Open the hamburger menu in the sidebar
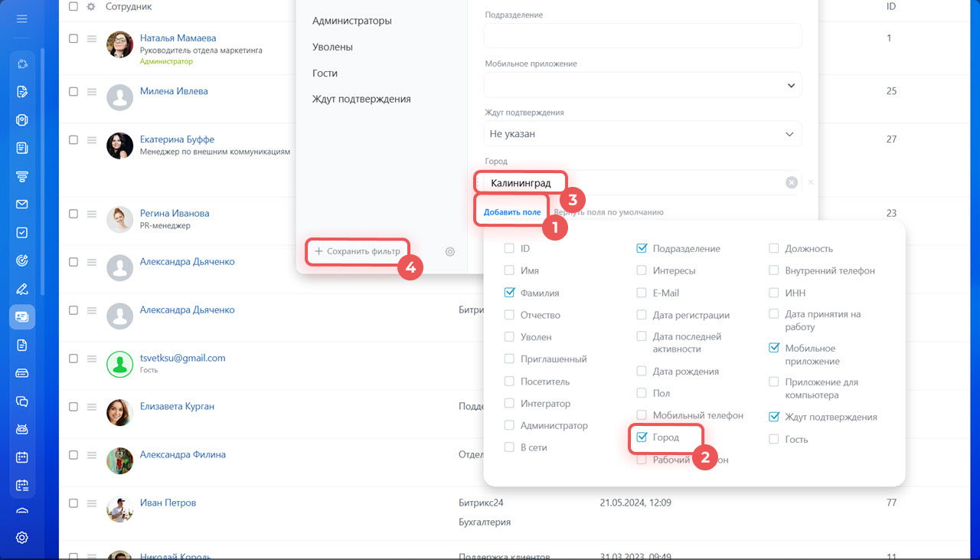 (x=21, y=19)
